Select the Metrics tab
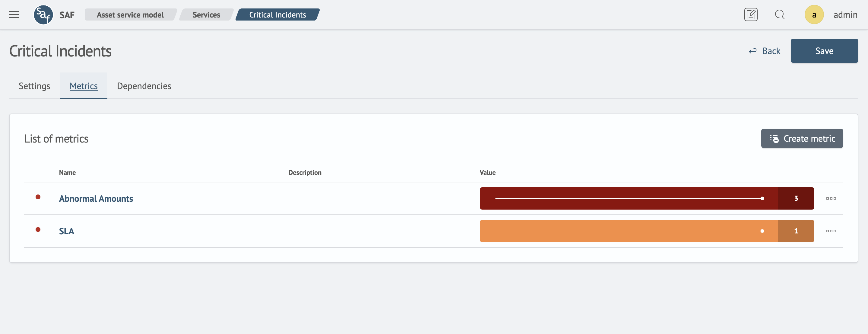The width and height of the screenshot is (868, 334). click(x=84, y=86)
